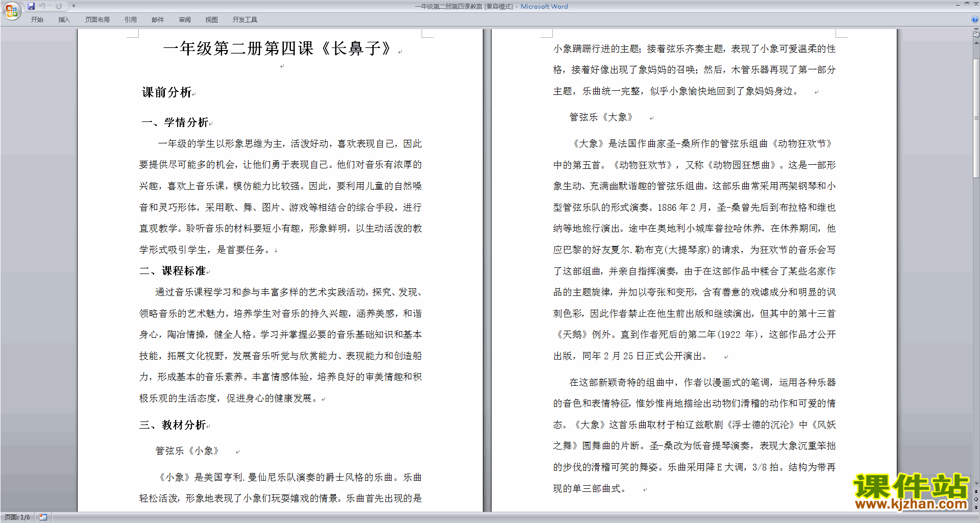This screenshot has width=980, height=523.
Task: Click the line 现的单三部曲式。
Action: click(591, 489)
